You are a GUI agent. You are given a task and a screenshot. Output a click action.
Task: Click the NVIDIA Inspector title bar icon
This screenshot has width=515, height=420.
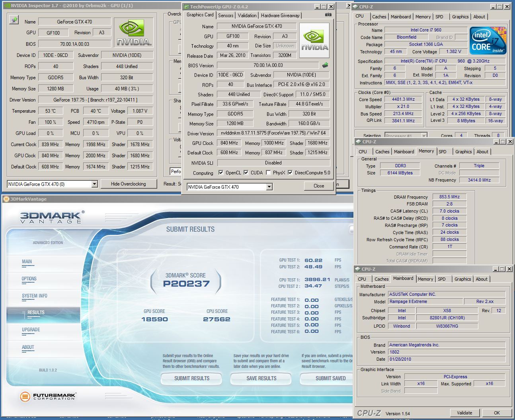click(7, 6)
